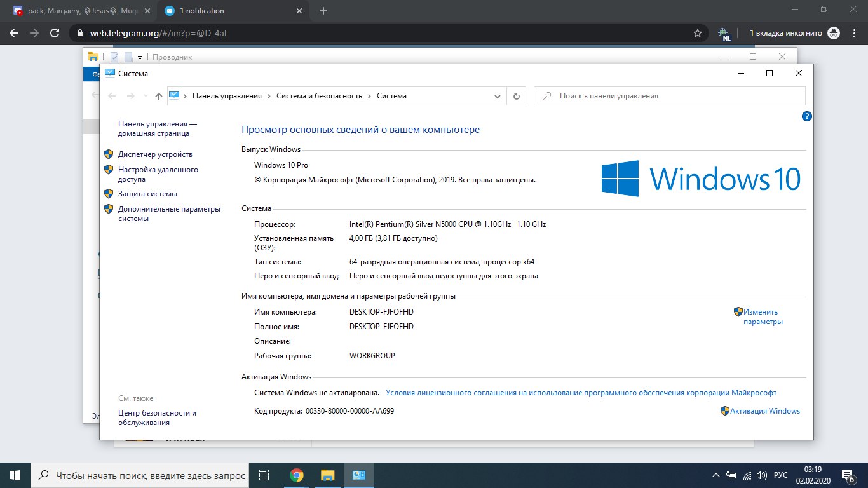The height and width of the screenshot is (488, 868).
Task: Show hidden tray icons
Action: 716,475
